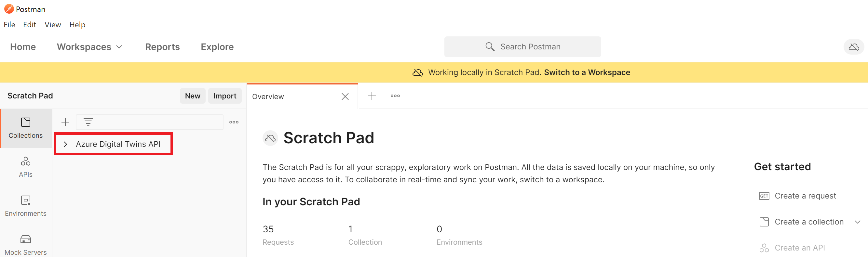Click the collections filter input field
The height and width of the screenshot is (257, 868).
[150, 122]
